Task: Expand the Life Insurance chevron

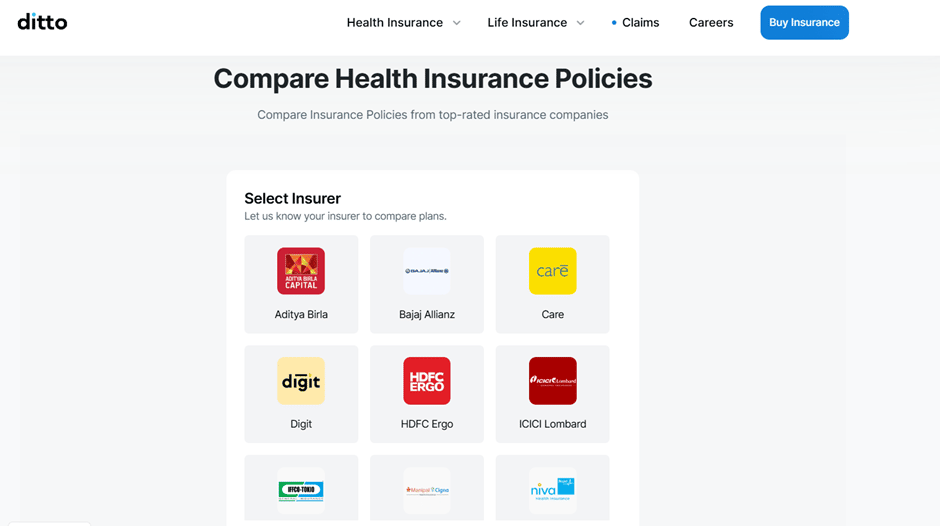Action: tap(580, 23)
